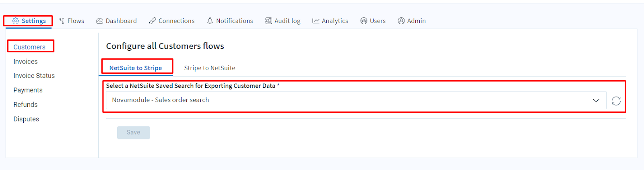Image resolution: width=644 pixels, height=170 pixels.
Task: Open Payments in the sidebar
Action: tap(28, 90)
